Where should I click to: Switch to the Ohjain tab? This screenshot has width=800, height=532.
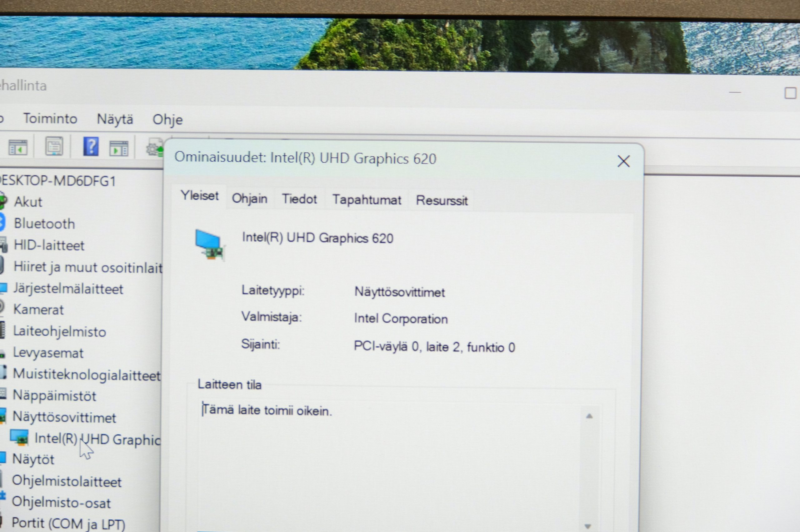click(x=250, y=198)
